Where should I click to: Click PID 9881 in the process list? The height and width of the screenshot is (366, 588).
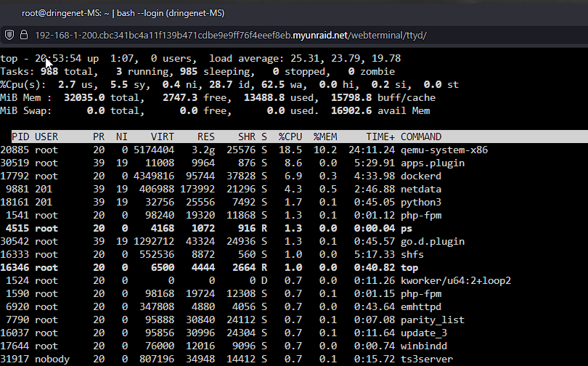(x=17, y=190)
